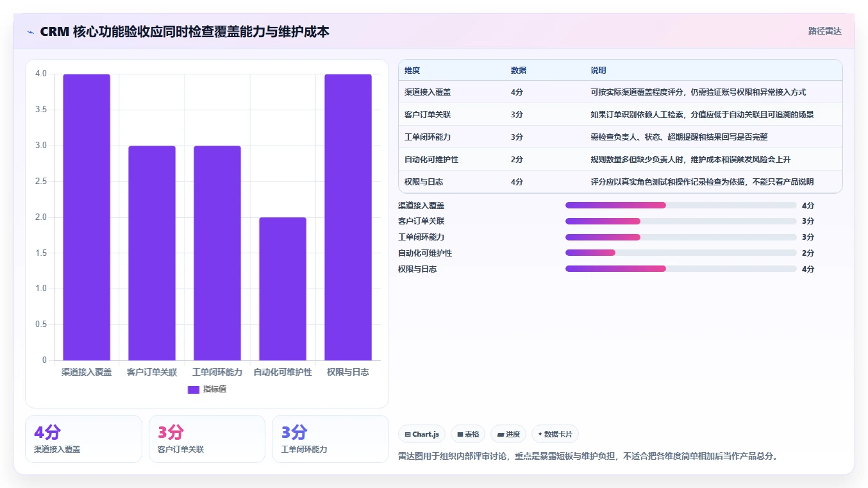
Task: Click the 客户订单关联 x-axis label
Action: tap(152, 372)
